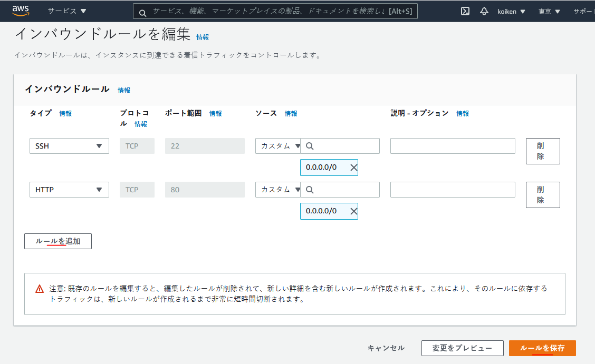
Task: Open the koiken account dropdown
Action: pyautogui.click(x=508, y=11)
